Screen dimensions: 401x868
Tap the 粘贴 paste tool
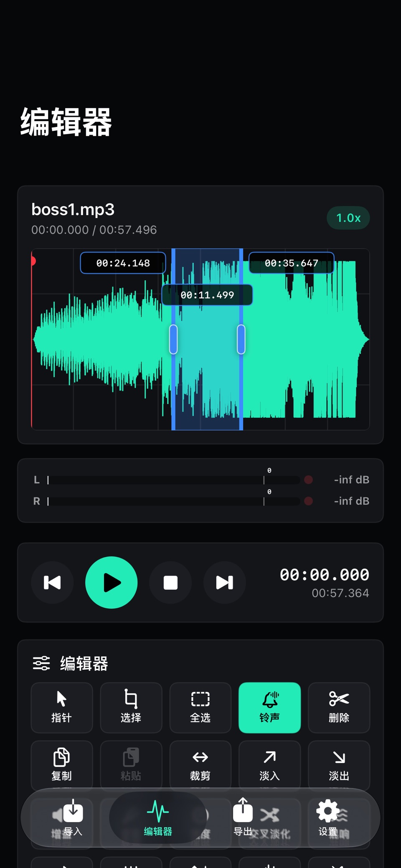(x=131, y=765)
